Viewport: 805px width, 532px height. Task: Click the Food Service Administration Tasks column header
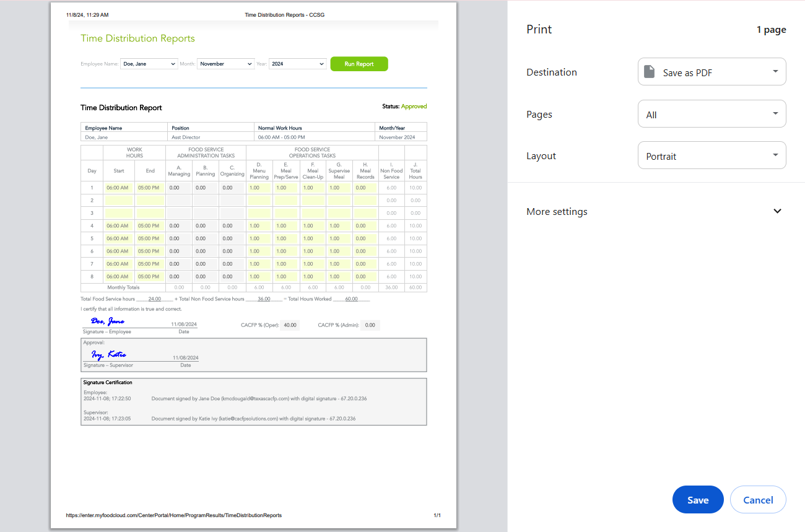click(206, 152)
